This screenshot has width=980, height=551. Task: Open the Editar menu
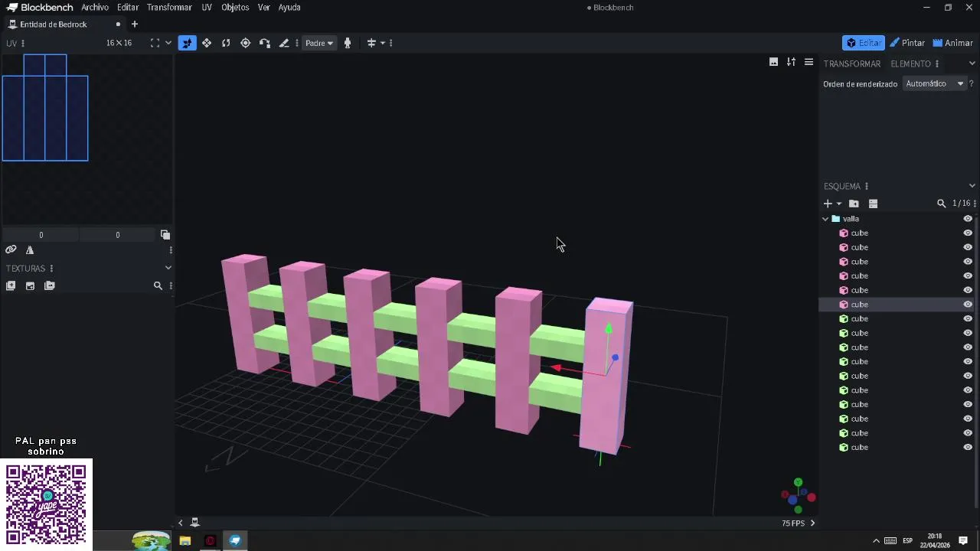click(128, 8)
